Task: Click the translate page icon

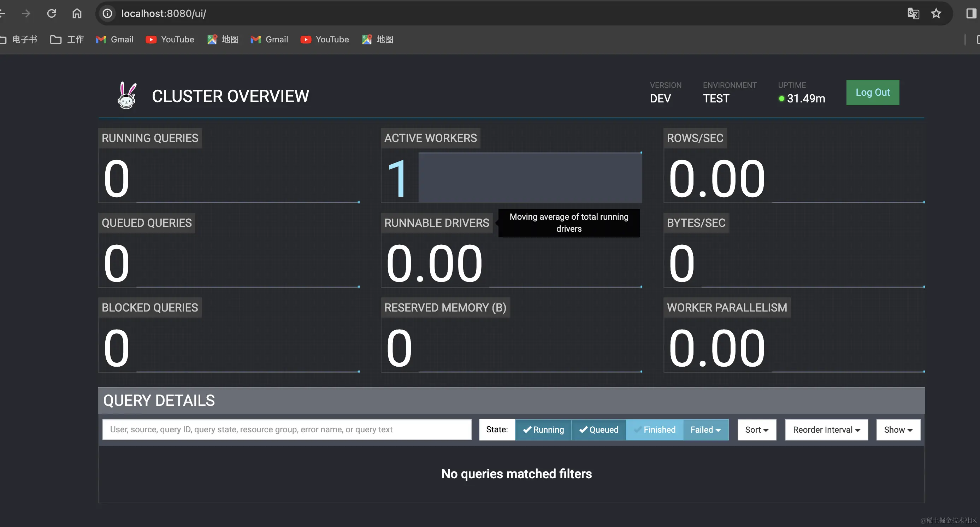Action: 913,14
